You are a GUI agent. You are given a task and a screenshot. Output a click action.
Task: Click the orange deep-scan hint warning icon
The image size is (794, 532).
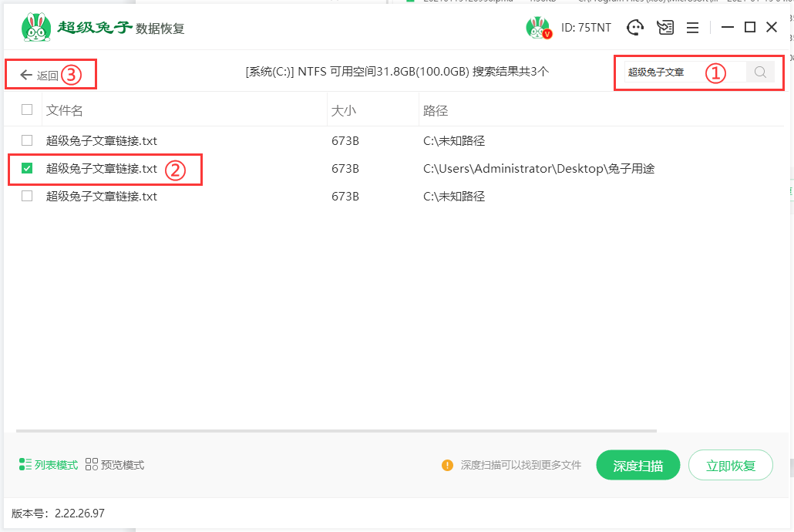click(447, 465)
